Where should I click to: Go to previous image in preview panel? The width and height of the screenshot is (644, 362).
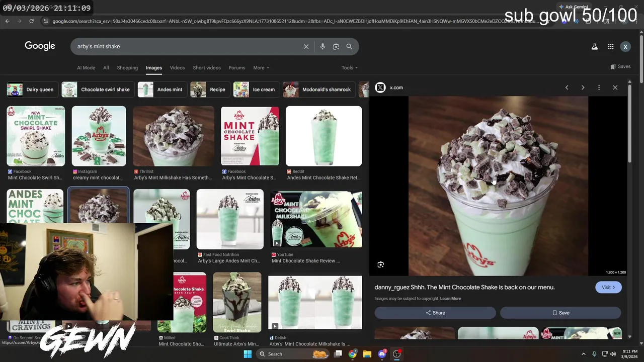pos(567,87)
